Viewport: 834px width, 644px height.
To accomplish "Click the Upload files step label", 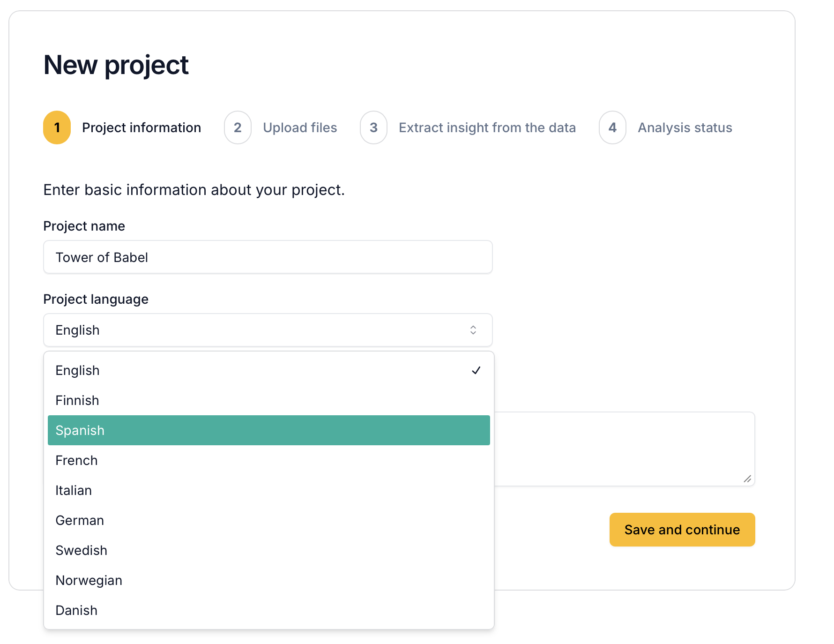I will pos(300,127).
